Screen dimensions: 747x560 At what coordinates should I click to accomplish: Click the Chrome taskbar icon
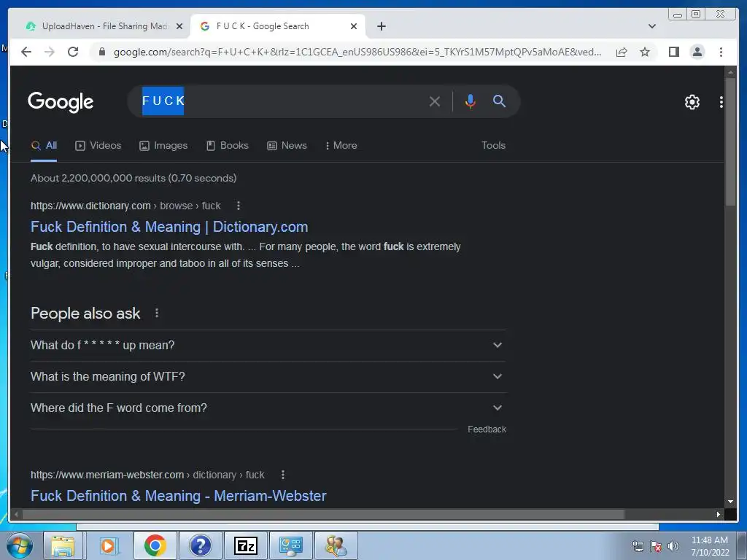click(155, 545)
